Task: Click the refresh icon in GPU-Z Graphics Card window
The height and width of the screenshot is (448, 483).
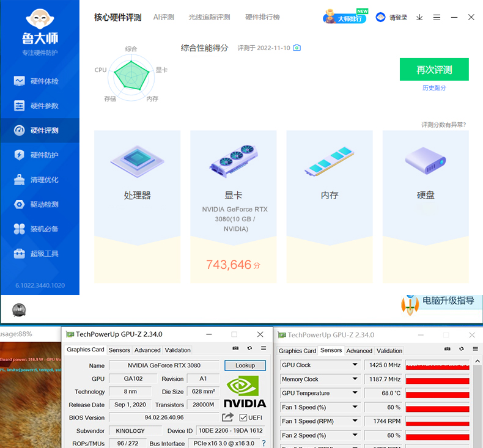Action: point(249,348)
